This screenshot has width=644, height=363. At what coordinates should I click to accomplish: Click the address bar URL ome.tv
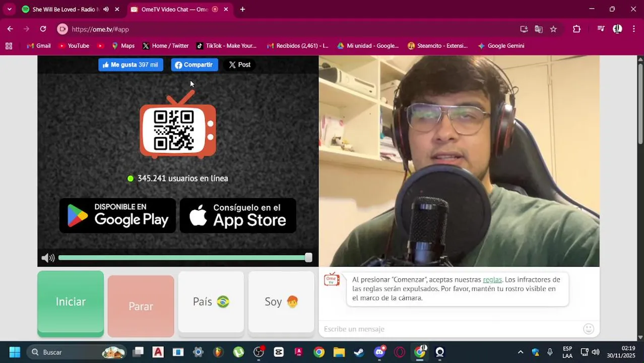[x=100, y=29]
